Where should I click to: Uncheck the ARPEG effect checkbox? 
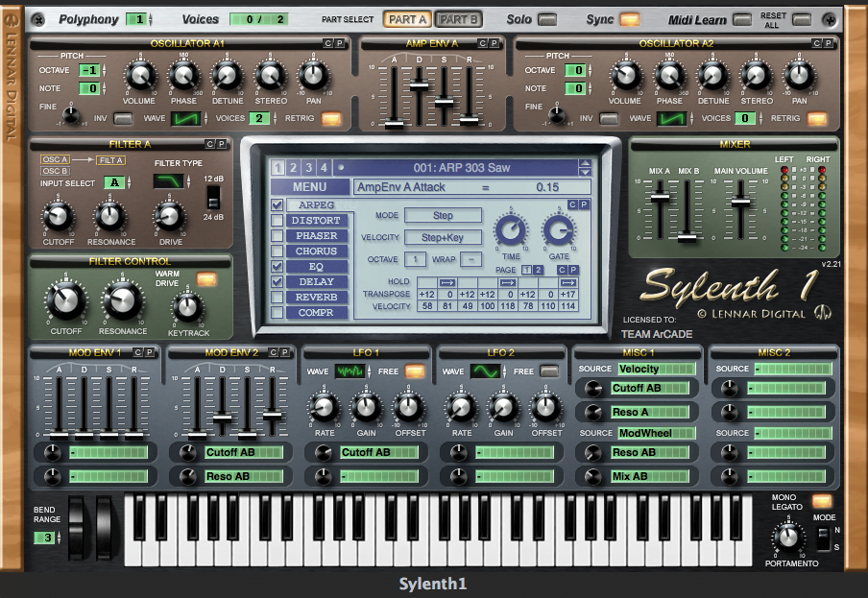(277, 205)
